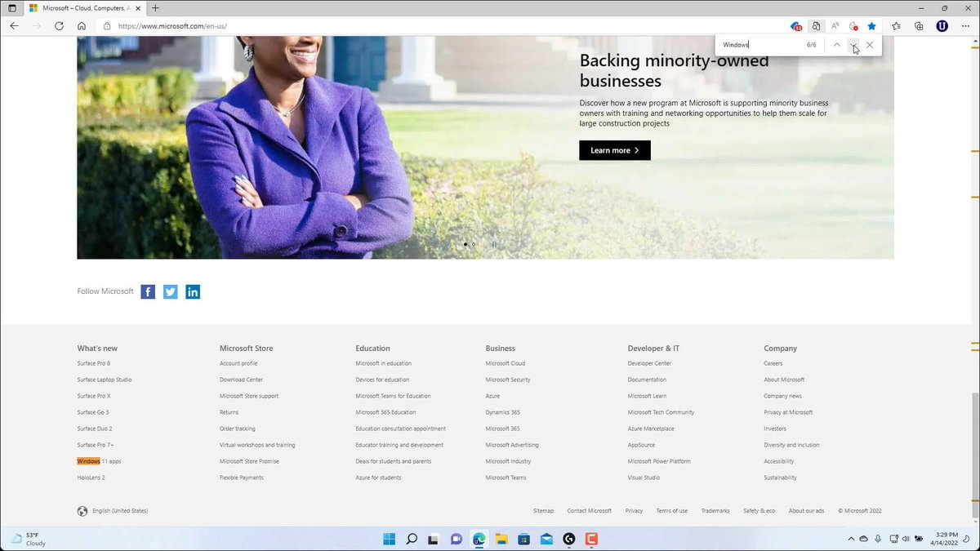The height and width of the screenshot is (551, 980).
Task: Pause the hero carousel
Action: 493,244
